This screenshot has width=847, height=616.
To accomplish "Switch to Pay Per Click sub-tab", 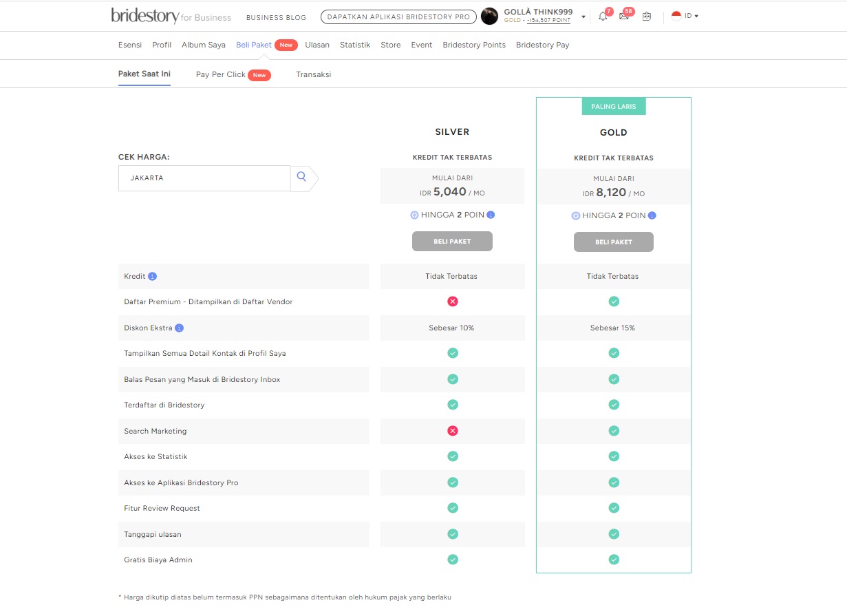I will click(x=221, y=74).
